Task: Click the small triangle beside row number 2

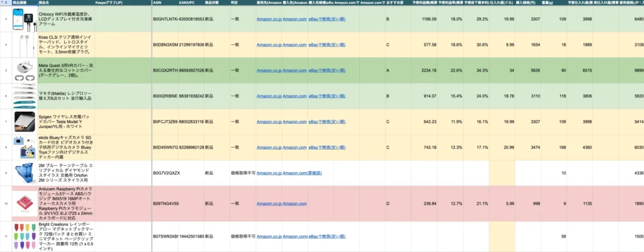Action: point(3,3)
